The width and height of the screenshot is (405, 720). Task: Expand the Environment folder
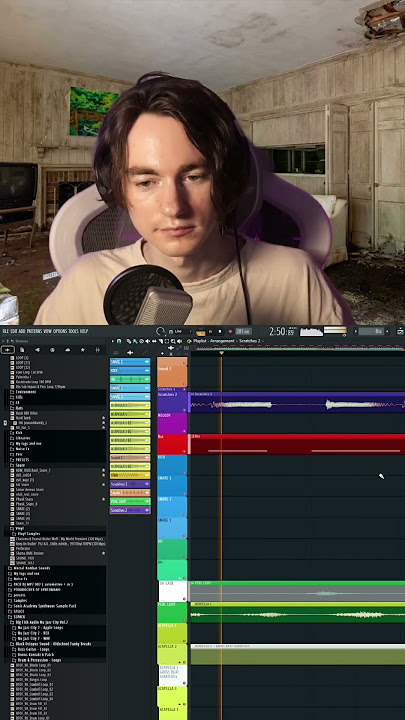coord(28,392)
